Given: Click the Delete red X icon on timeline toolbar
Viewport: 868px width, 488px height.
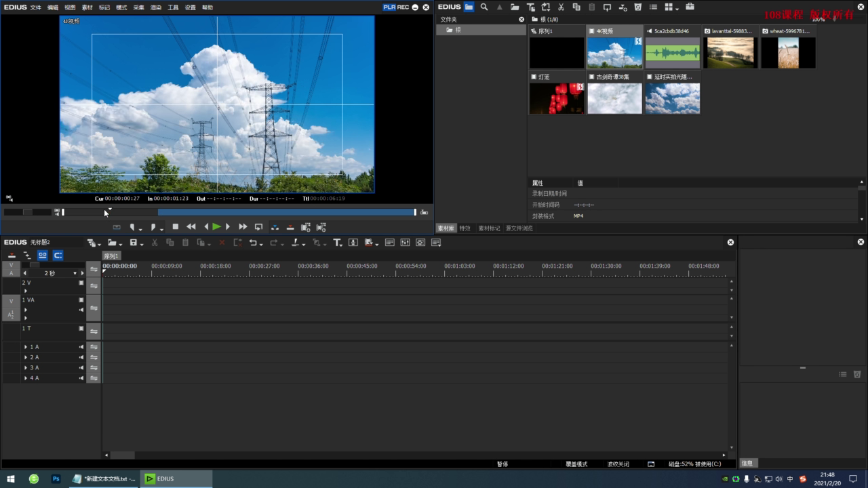Looking at the screenshot, I should click(222, 243).
